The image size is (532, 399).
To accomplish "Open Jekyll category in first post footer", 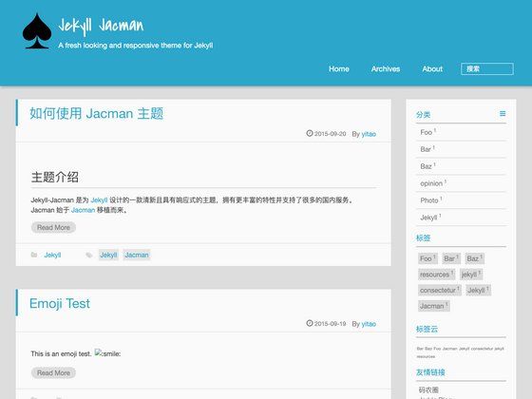I will (x=52, y=255).
